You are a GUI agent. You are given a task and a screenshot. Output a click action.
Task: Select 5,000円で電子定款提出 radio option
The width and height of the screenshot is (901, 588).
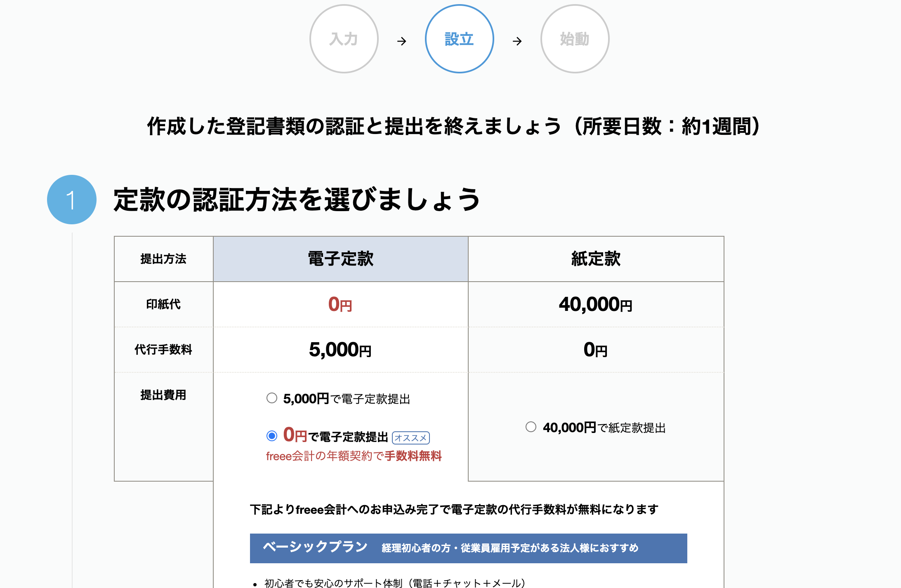[x=272, y=398]
